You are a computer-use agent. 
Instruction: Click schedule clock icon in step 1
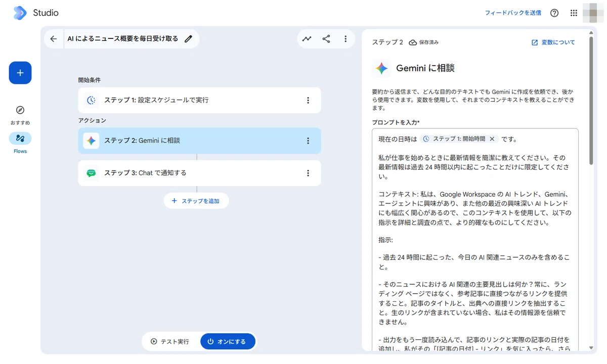click(91, 100)
